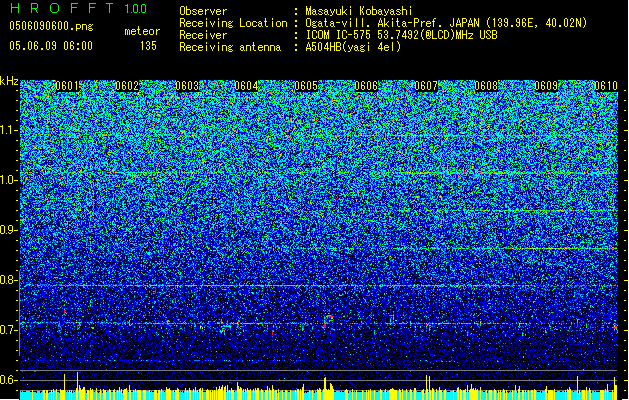Click the 0606 time marker
Image resolution: width=629 pixels, height=400 pixels.
[x=366, y=86]
